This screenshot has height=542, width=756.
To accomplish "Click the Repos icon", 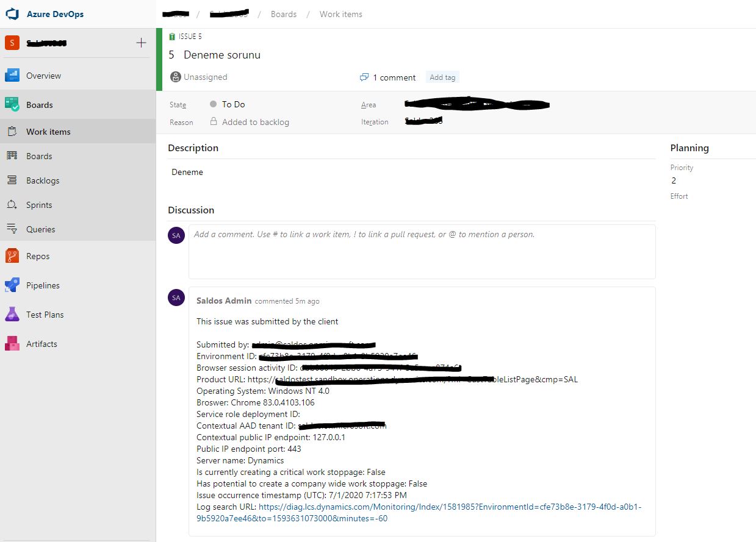I will 12,256.
